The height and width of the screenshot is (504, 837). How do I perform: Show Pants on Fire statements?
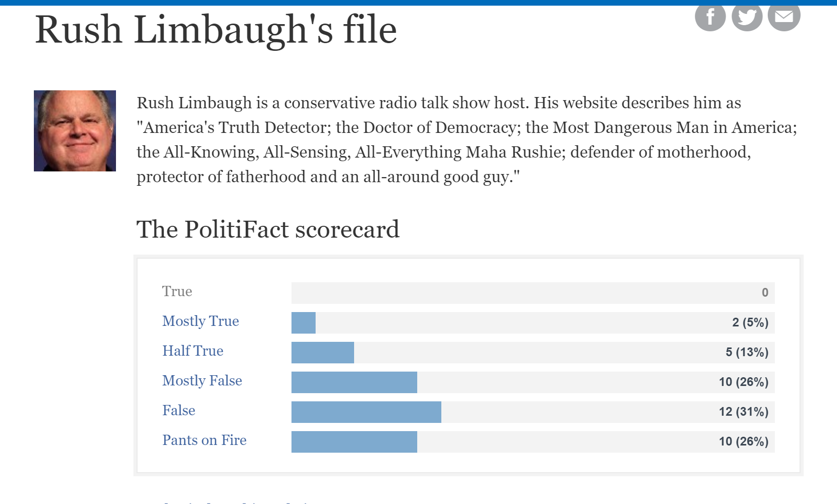click(204, 440)
